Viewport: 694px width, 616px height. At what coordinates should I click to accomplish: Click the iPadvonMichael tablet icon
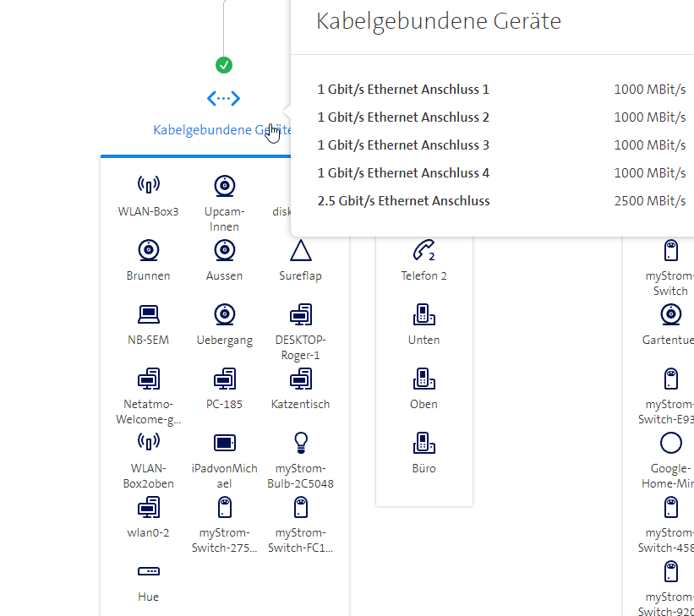click(x=224, y=443)
